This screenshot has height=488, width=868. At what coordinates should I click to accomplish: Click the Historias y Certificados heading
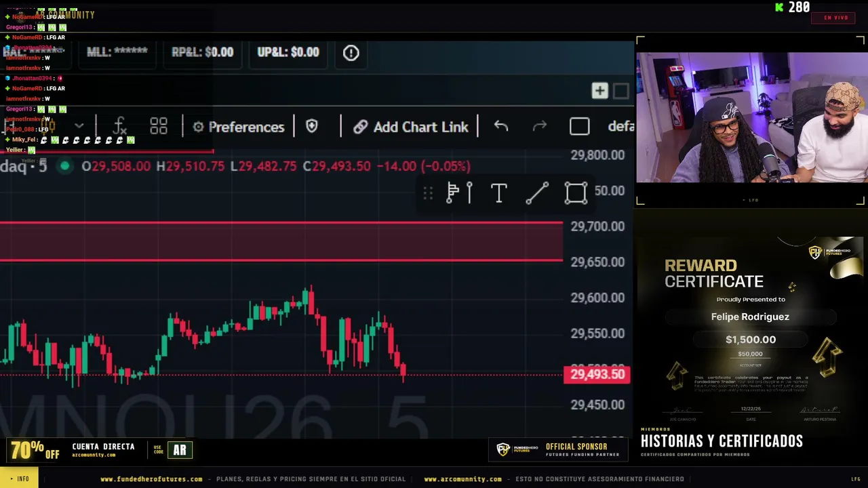coord(722,441)
